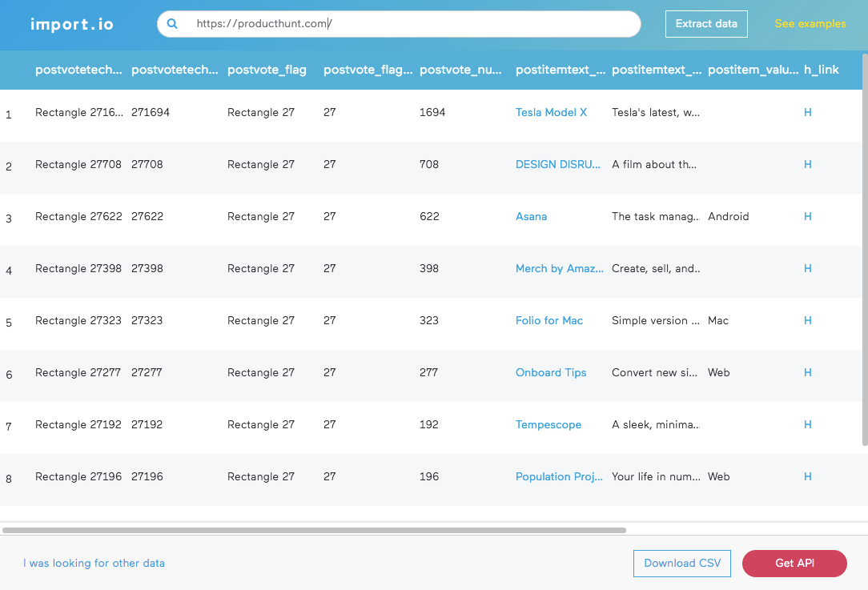868x590 pixels.
Task: Click the H link in Tesla row
Action: (808, 112)
